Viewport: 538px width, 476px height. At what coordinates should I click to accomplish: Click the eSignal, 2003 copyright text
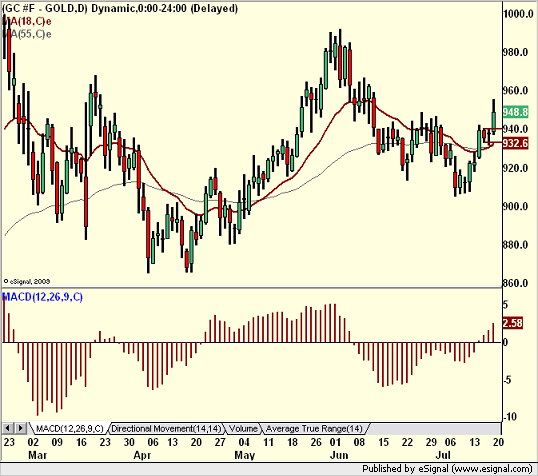click(x=27, y=281)
